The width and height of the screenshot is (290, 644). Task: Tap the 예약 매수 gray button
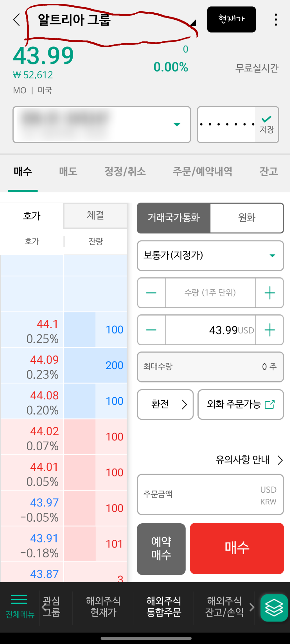(161, 549)
